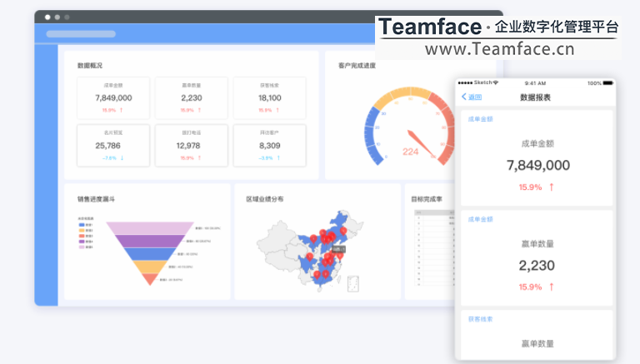Toggle the purple entry in the funnel legend
This screenshot has height=364, width=640.
click(x=86, y=242)
